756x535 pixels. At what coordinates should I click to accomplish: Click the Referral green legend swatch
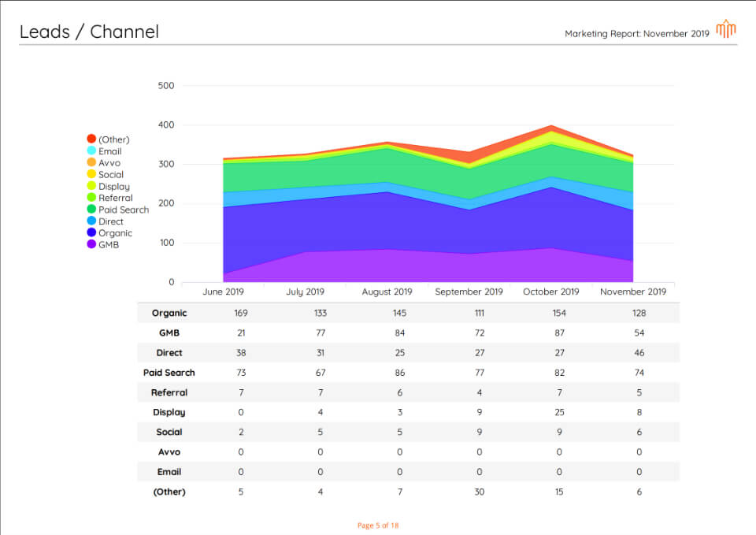91,197
